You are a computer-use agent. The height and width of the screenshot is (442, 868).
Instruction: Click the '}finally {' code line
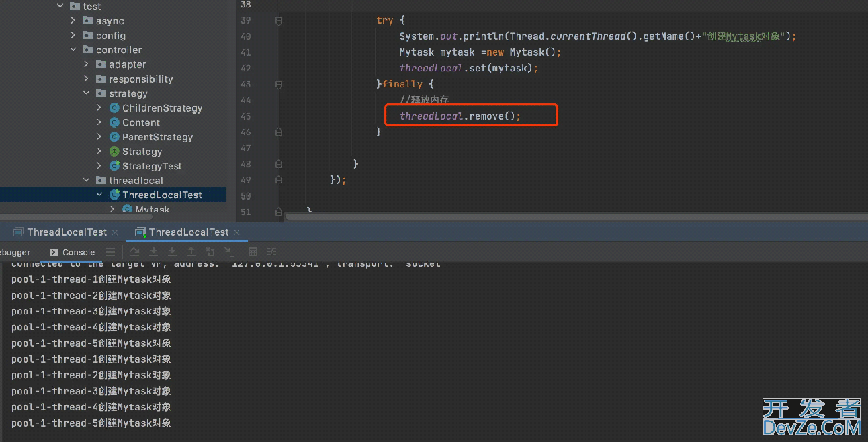[405, 84]
